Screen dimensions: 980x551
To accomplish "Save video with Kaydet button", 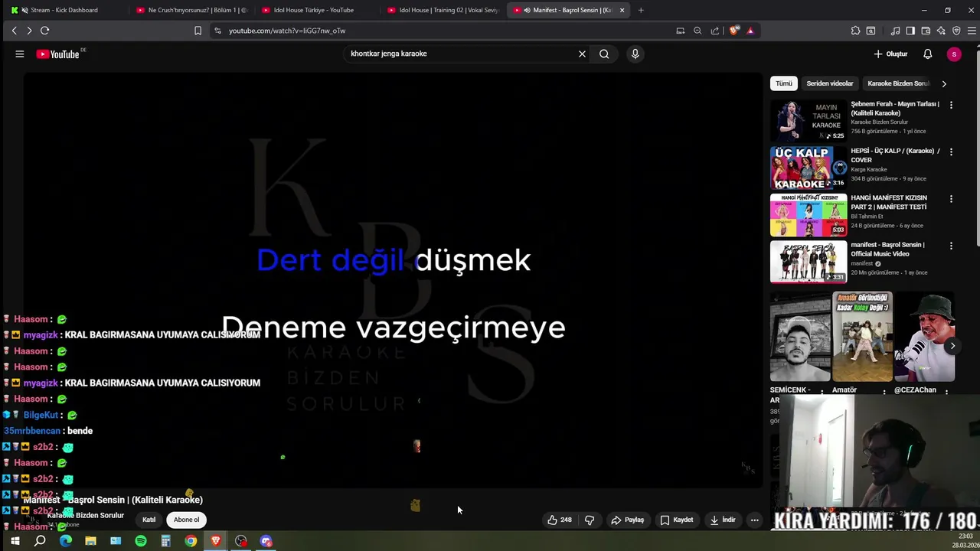I will click(677, 520).
